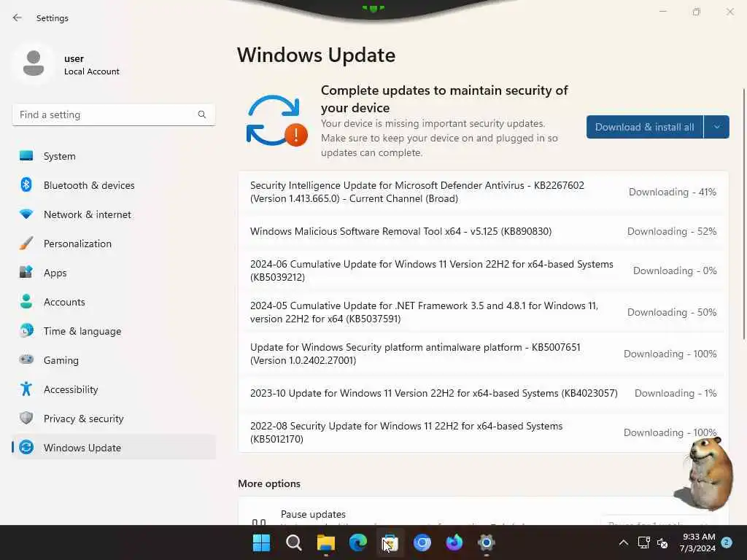747x560 pixels.
Task: Launch Microsoft Edge from the taskbar
Action: click(357, 542)
